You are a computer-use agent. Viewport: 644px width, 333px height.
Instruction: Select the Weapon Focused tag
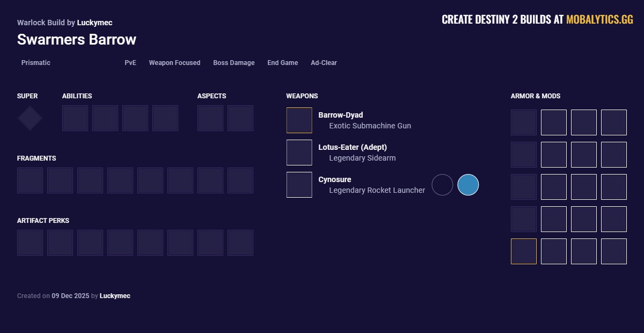[x=174, y=63]
